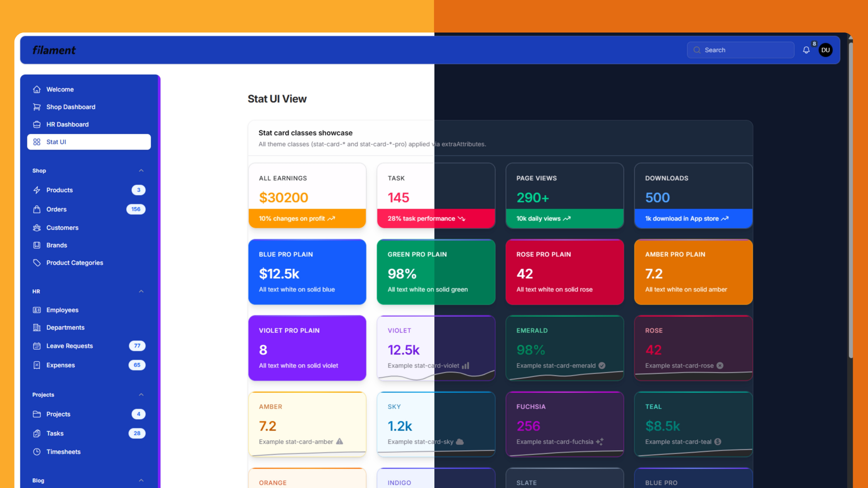Click the magnifier icon in Search
This screenshot has height=488, width=868.
(697, 50)
